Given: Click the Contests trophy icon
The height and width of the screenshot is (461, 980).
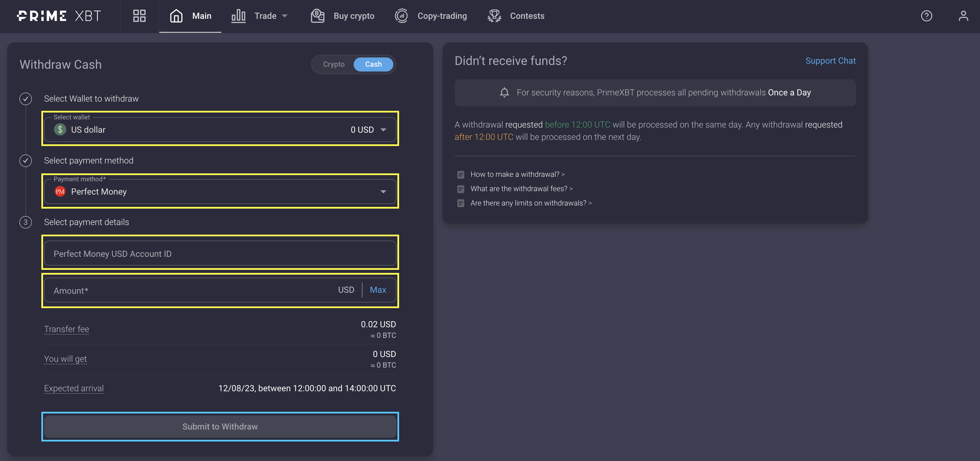Looking at the screenshot, I should click(x=494, y=16).
